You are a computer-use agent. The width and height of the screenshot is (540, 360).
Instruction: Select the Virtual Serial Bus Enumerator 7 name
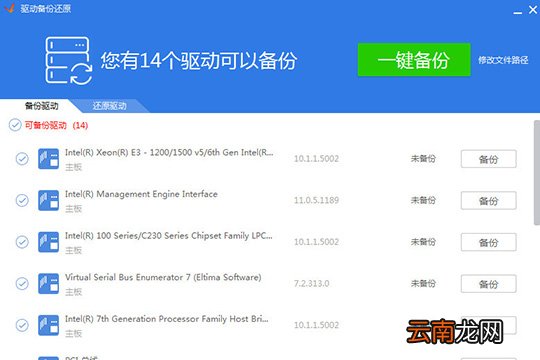click(163, 277)
